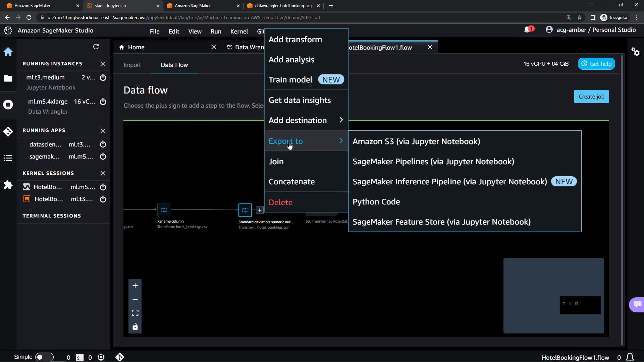Screen dimensions: 644x362
Task: Click the Create job button
Action: tap(591, 97)
